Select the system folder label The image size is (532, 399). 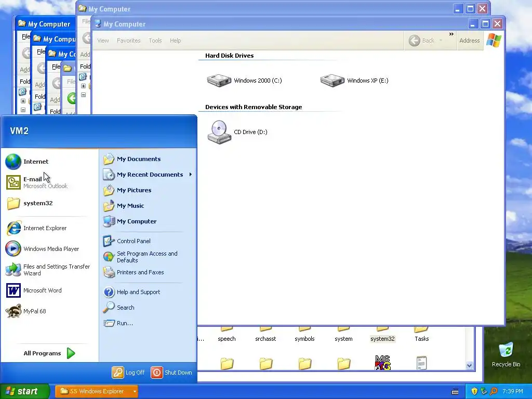[344, 339]
